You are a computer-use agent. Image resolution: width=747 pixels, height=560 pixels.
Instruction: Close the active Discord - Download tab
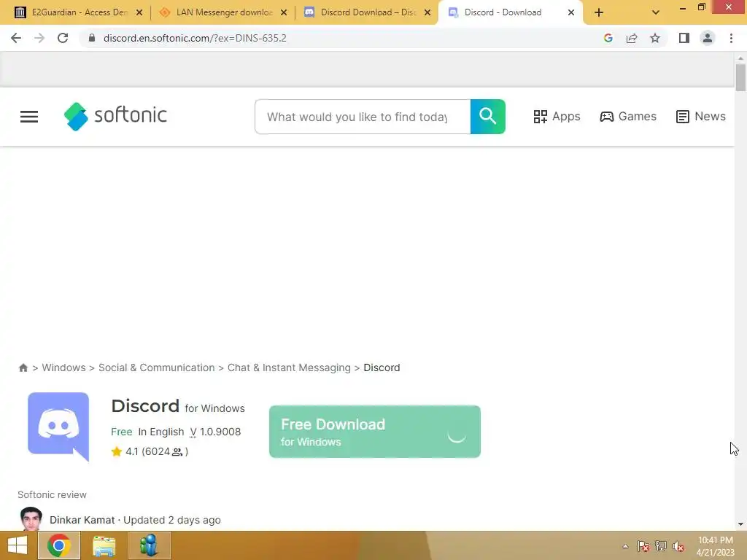click(570, 12)
